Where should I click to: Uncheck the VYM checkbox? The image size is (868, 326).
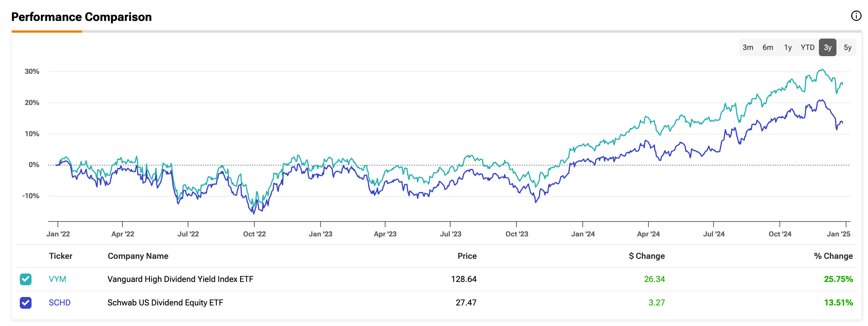pyautogui.click(x=26, y=279)
